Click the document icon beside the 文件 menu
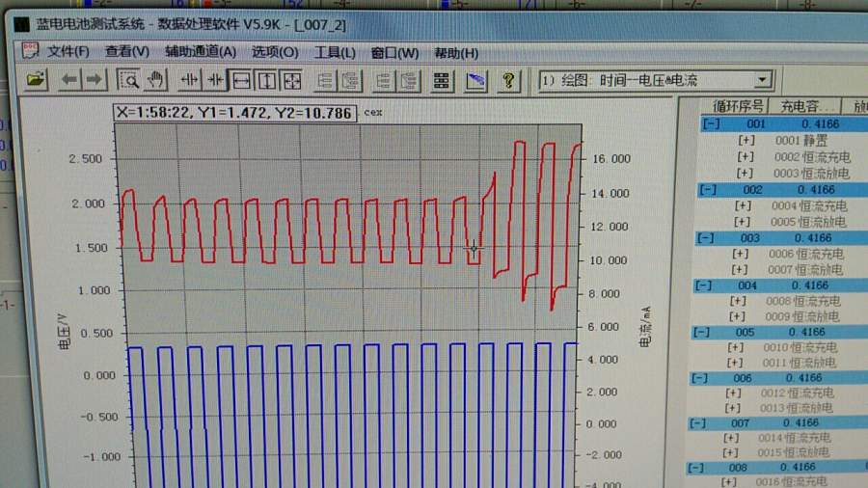868x488 pixels. click(x=31, y=50)
